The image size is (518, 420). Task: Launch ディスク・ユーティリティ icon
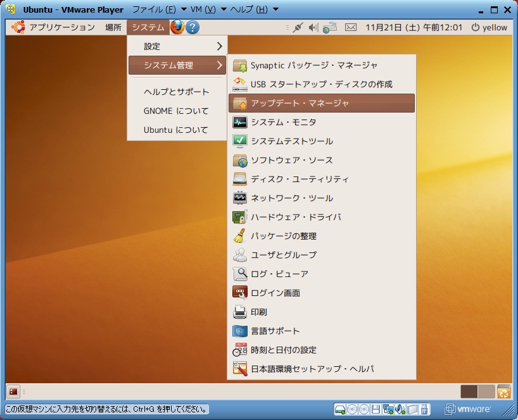coord(240,179)
